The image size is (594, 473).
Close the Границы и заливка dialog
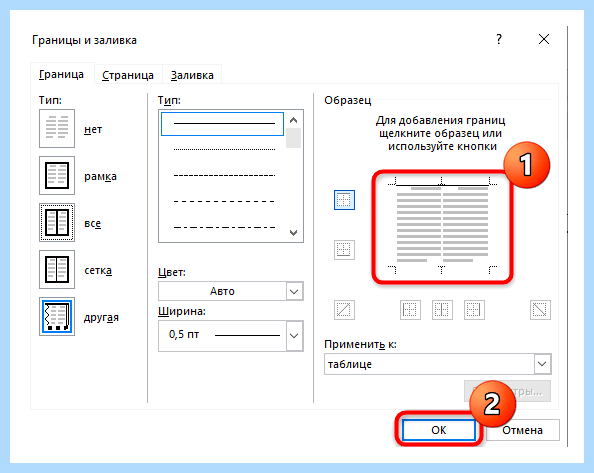pos(544,39)
